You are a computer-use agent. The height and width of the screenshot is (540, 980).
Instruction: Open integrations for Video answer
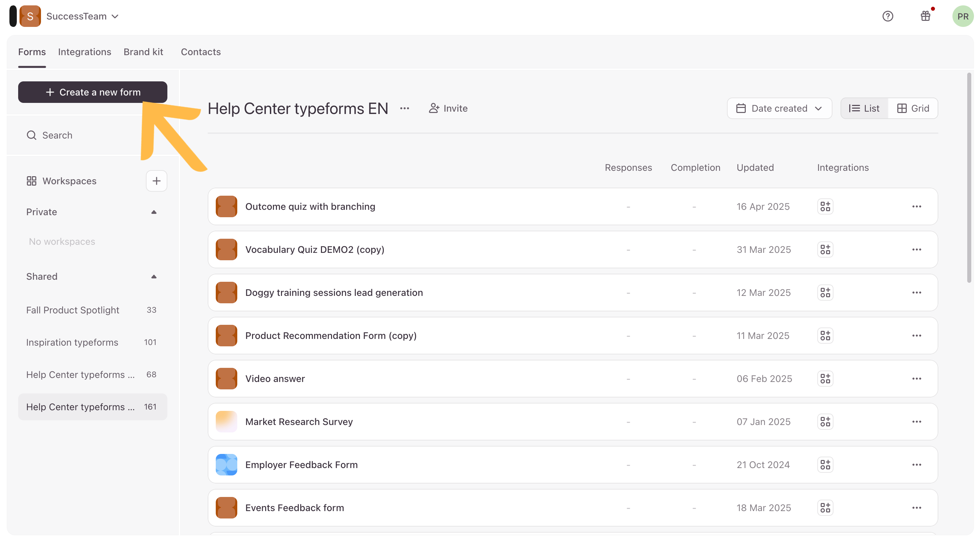click(x=825, y=379)
